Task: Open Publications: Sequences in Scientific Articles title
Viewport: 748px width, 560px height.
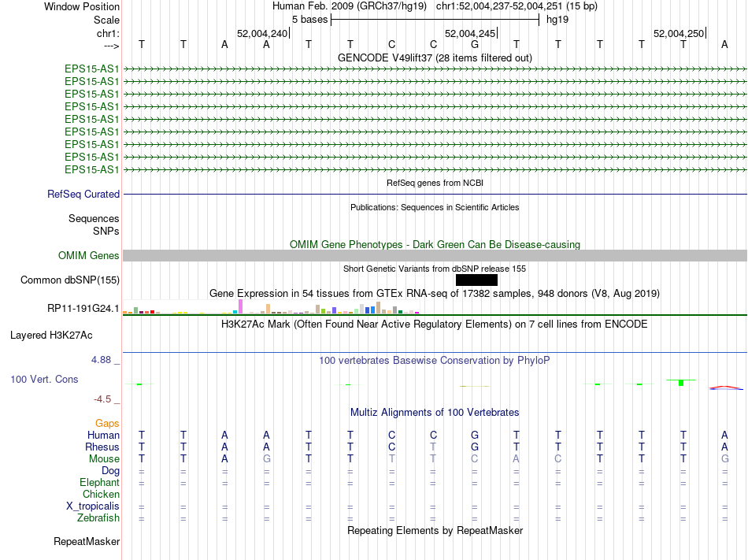Action: point(435,207)
